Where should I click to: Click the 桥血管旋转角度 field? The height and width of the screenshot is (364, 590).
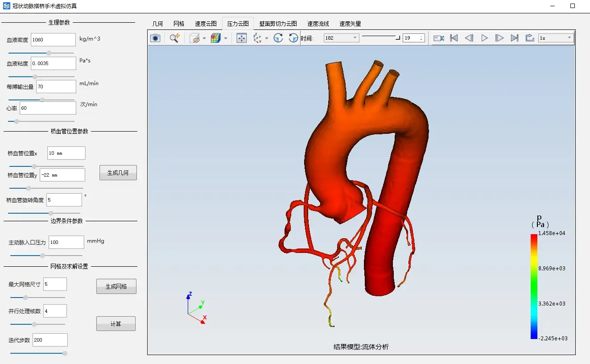(x=64, y=200)
